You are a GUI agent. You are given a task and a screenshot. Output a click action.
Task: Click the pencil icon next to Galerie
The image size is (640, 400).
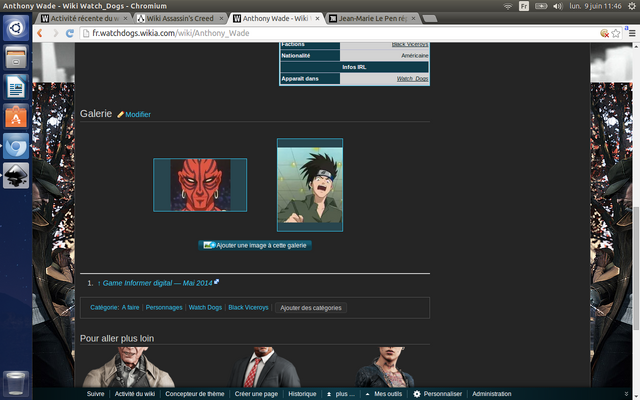coord(120,115)
